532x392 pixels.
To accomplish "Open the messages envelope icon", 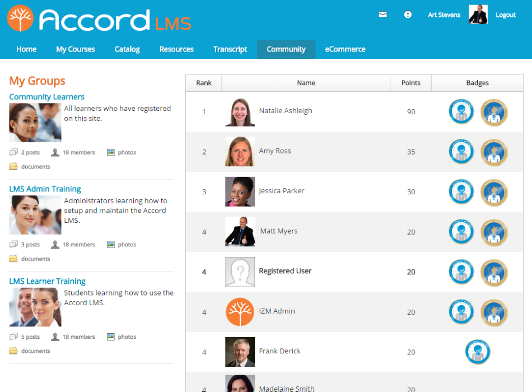I will (x=382, y=14).
